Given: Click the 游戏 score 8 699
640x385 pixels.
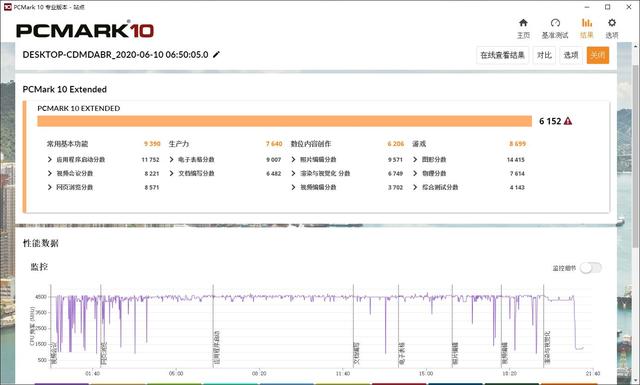Looking at the screenshot, I should pyautogui.click(x=518, y=144).
